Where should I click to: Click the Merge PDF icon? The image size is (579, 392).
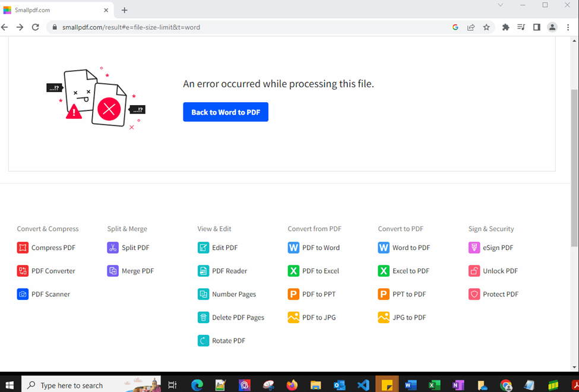click(113, 271)
